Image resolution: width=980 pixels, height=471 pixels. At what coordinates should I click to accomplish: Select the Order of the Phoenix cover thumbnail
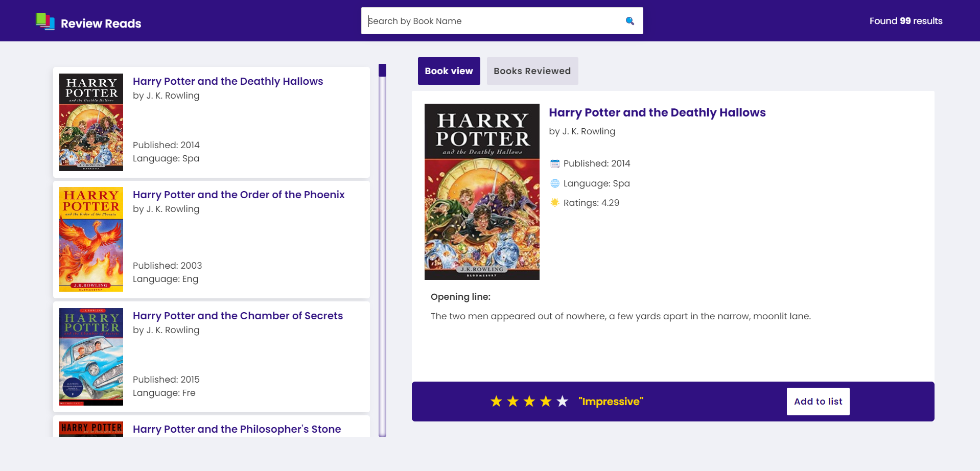point(91,239)
